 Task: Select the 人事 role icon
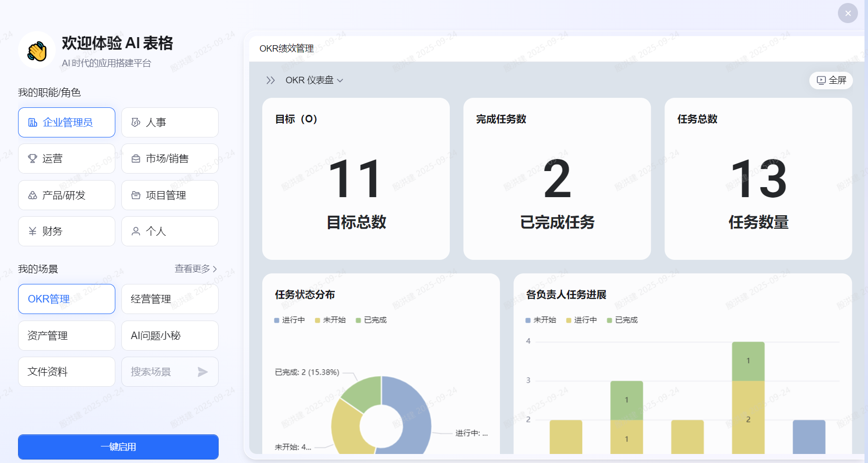(135, 122)
